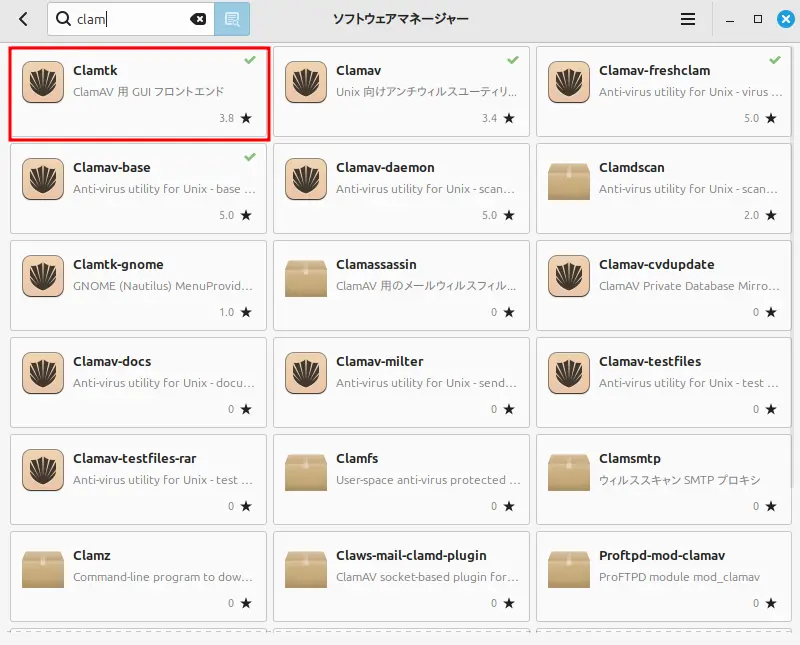Click the Clamav-milter shield icon
Viewport: 800px width, 645px height.
tap(306, 373)
